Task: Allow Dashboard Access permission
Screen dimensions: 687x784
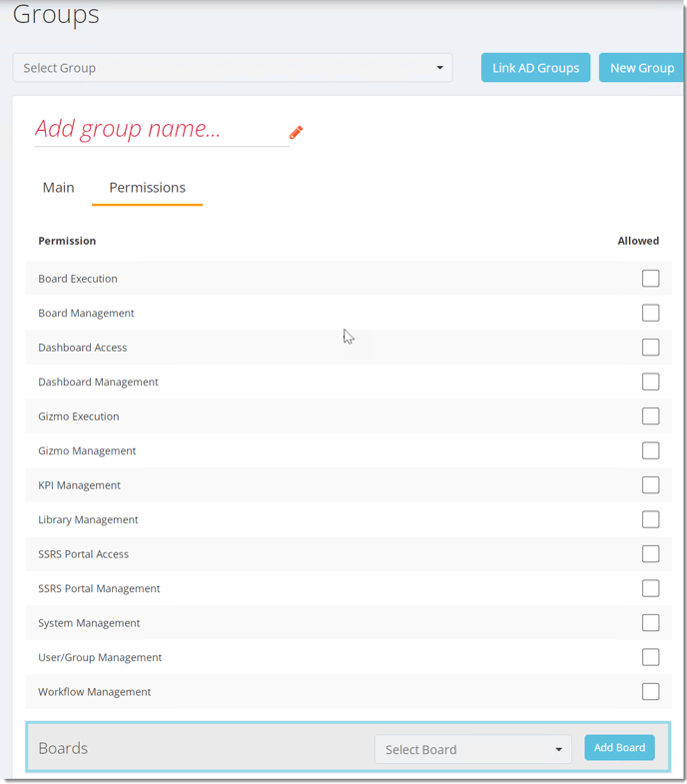Action: 650,348
